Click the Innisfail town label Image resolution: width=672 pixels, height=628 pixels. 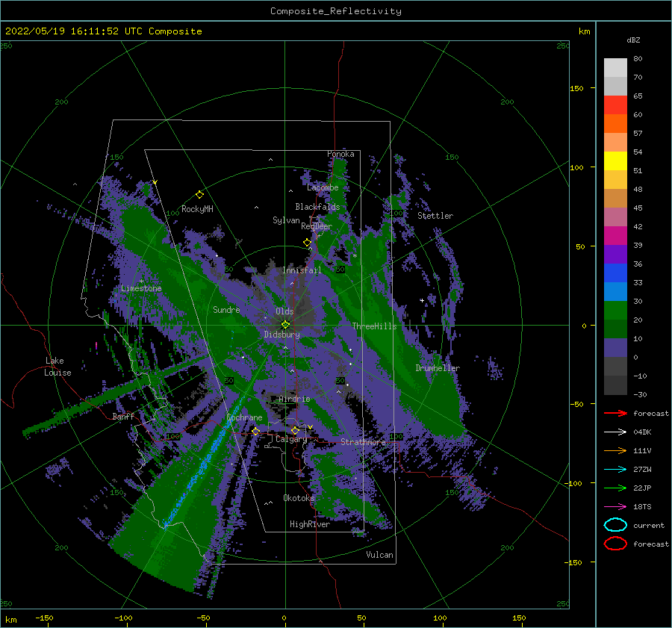[302, 270]
